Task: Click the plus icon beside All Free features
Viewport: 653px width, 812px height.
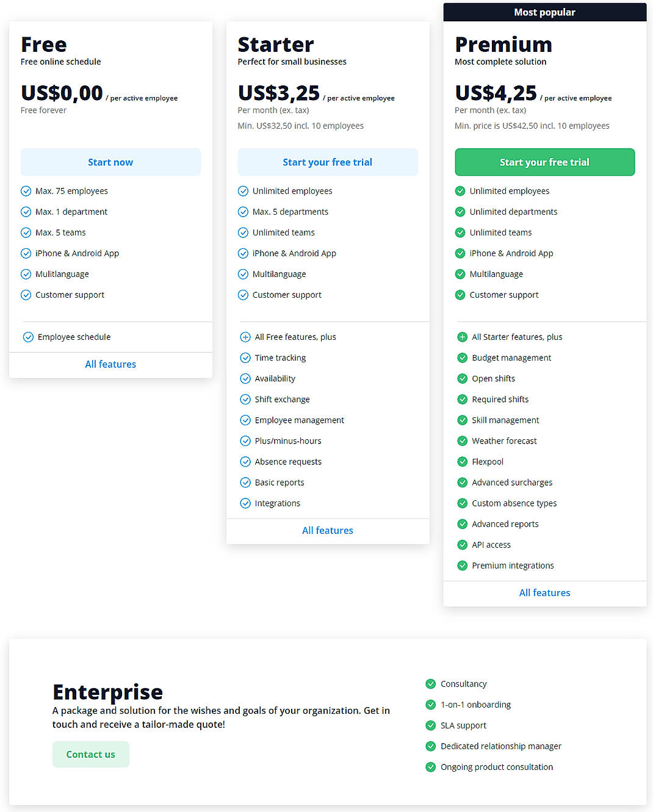Action: point(245,337)
